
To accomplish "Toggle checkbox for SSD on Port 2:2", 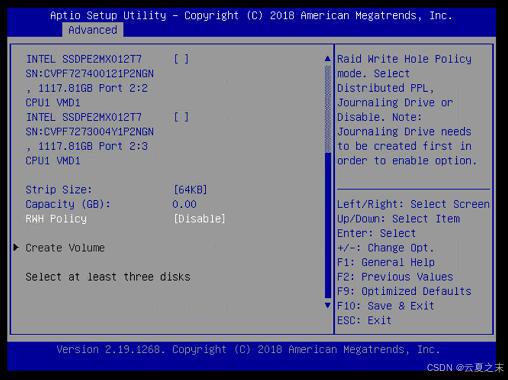I will [x=181, y=59].
